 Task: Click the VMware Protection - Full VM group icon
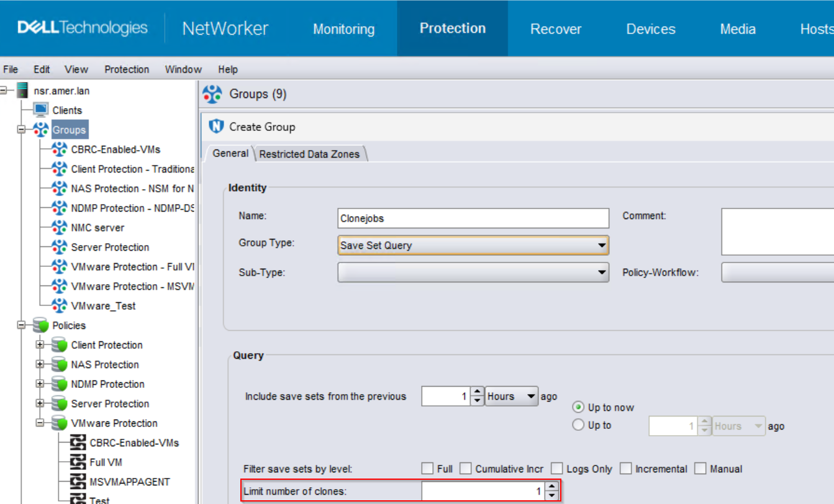point(60,266)
